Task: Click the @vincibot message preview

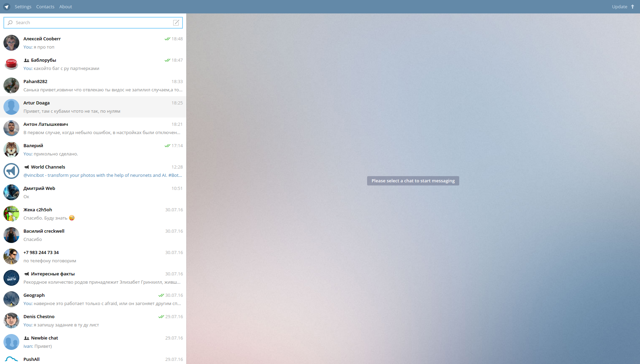Action: 103,175
